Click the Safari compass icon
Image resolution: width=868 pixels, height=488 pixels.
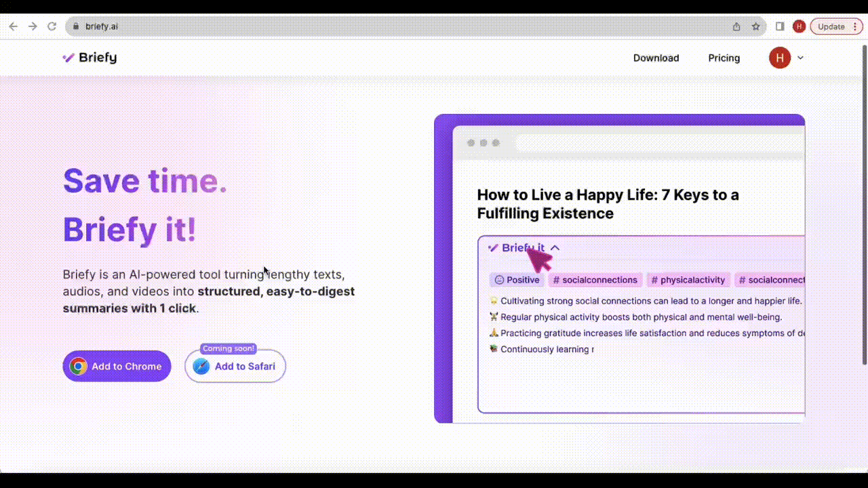(201, 366)
